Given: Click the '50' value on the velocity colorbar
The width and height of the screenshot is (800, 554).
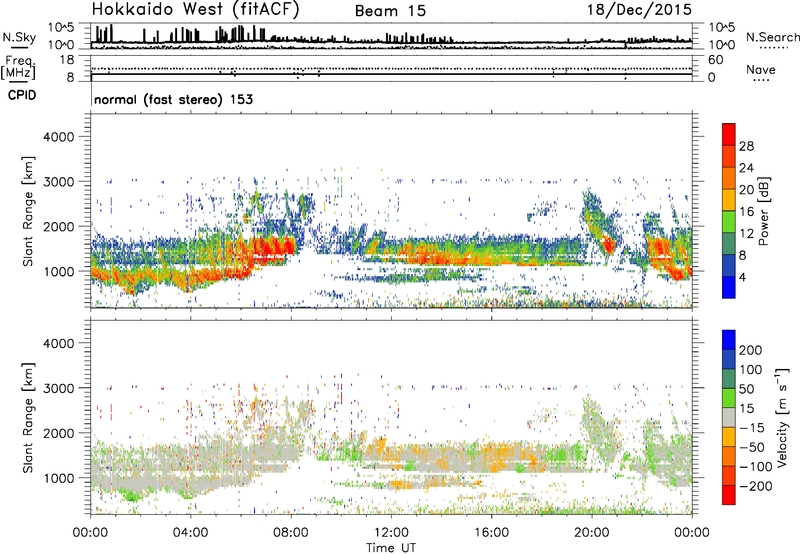Looking at the screenshot, I should click(746, 389).
